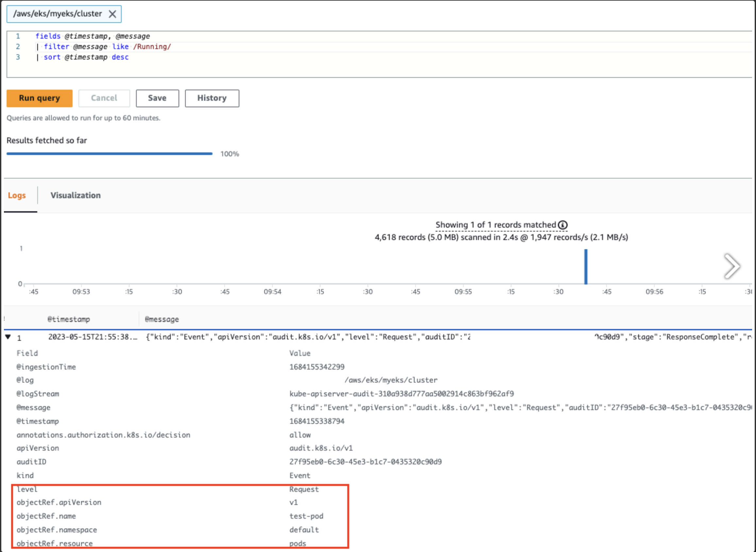Remove the /aws/eks/myeks/cluster log group tag
Image resolution: width=756 pixels, height=552 pixels.
point(112,14)
